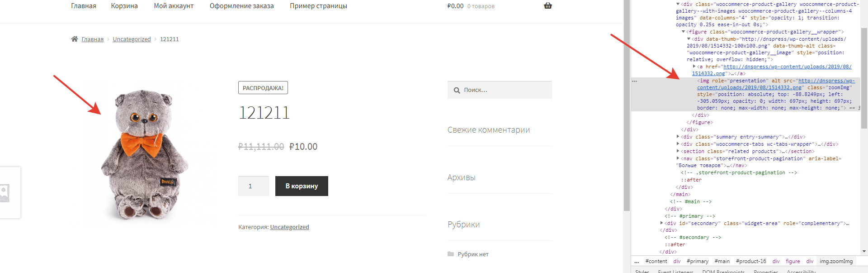Open the Мой аккаунт menu item
This screenshot has width=868, height=273.
pyautogui.click(x=174, y=6)
